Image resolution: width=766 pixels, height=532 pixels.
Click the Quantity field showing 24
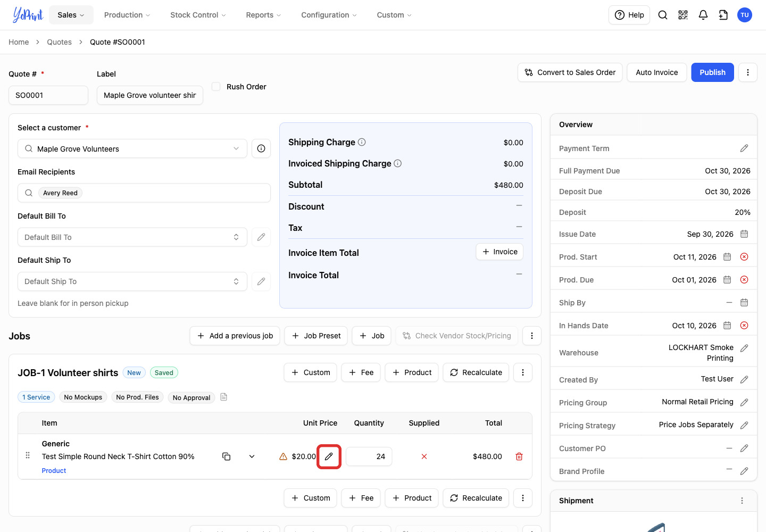tap(369, 456)
